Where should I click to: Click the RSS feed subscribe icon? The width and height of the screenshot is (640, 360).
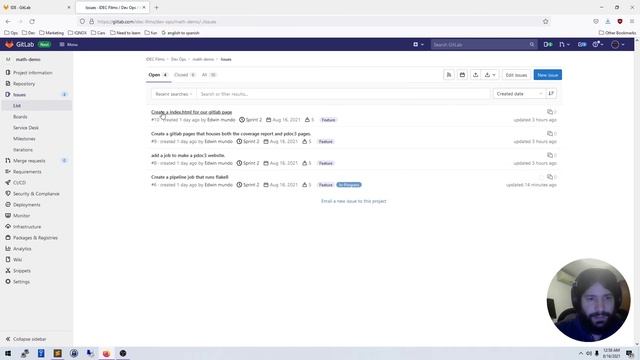tap(449, 75)
